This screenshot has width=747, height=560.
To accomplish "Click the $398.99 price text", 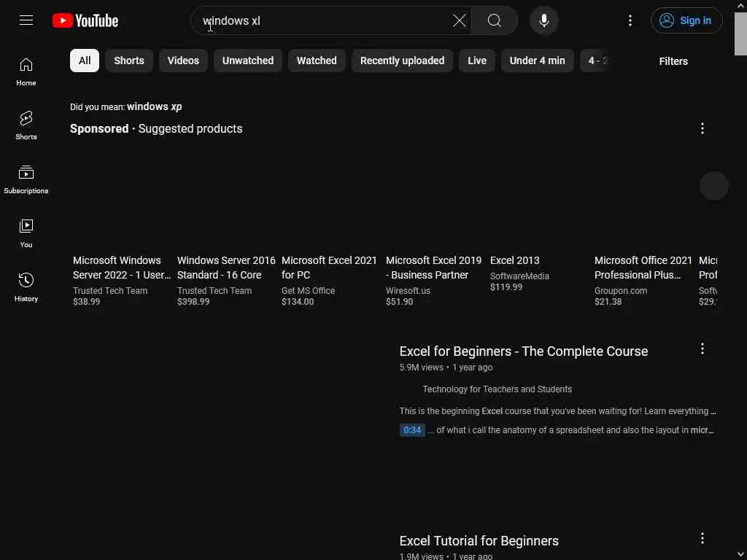I will click(193, 301).
